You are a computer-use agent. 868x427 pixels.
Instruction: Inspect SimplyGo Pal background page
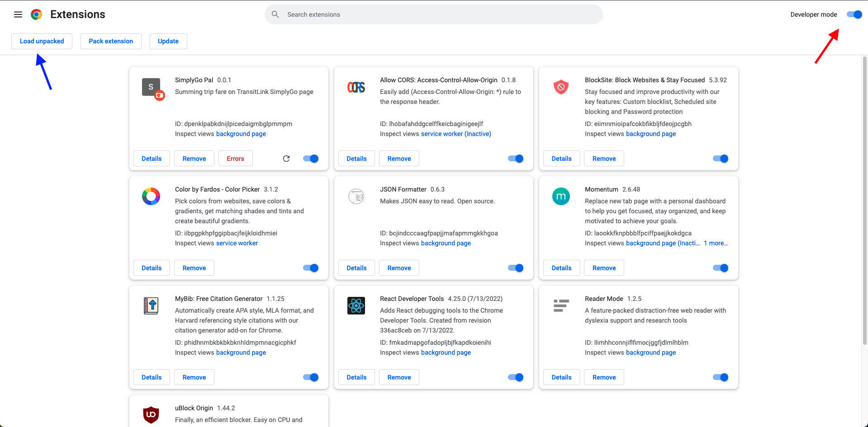tap(241, 134)
